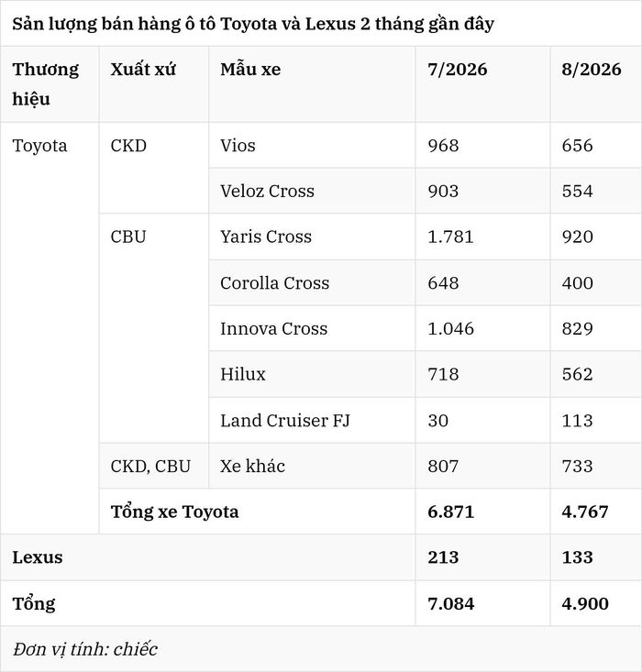Screen dimensions: 642x672
Task: Click the '8/2026' column header
Action: pyautogui.click(x=596, y=84)
